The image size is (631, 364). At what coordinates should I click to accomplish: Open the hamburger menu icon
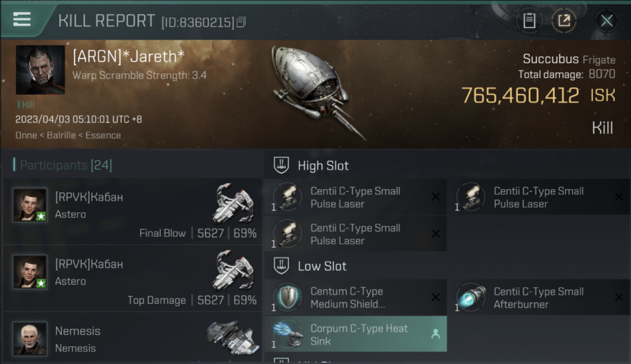21,19
